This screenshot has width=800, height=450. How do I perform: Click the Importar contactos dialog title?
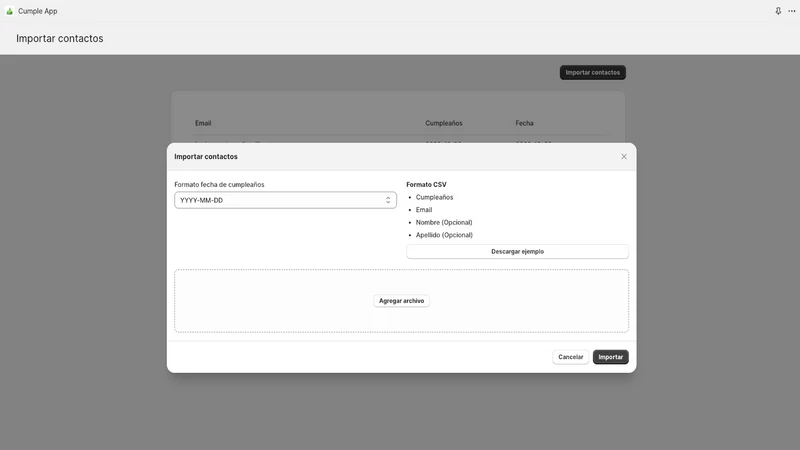[206, 157]
